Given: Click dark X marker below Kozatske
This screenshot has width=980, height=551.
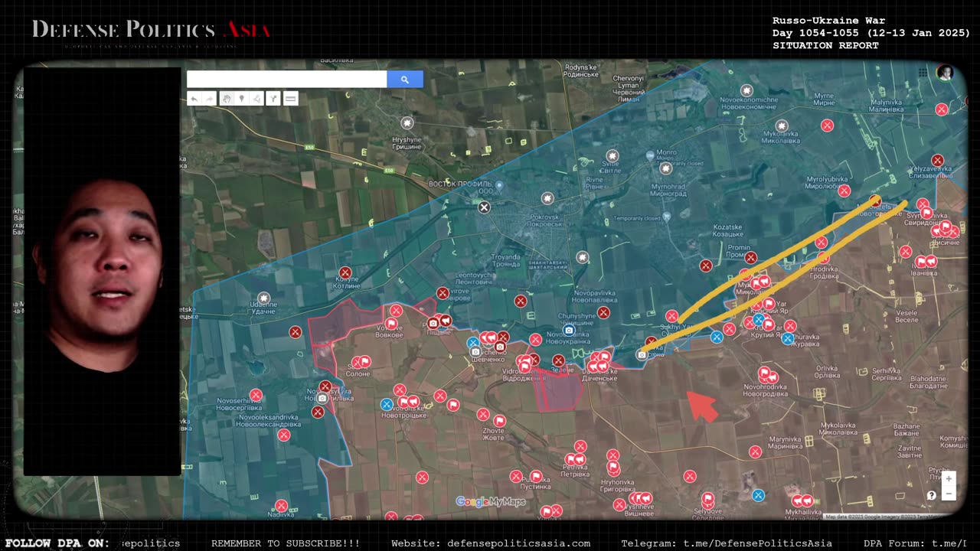Looking at the screenshot, I should pos(706,266).
